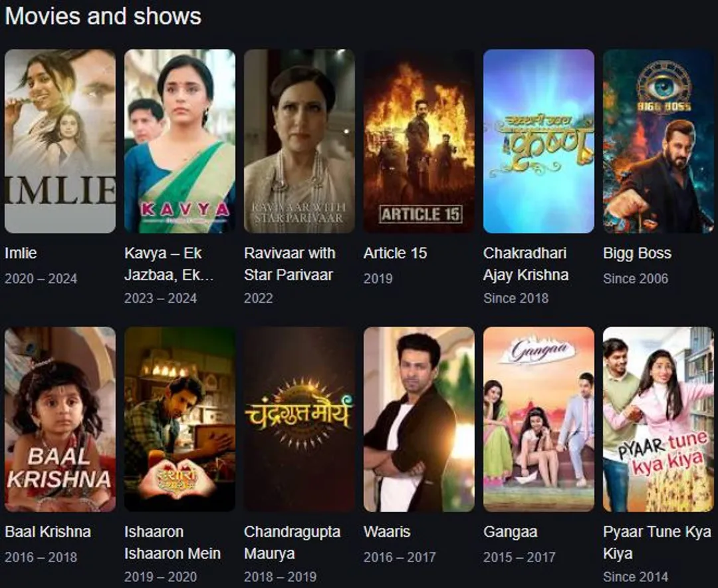Select the Waaris show poster
This screenshot has height=588, width=718.
(419, 419)
